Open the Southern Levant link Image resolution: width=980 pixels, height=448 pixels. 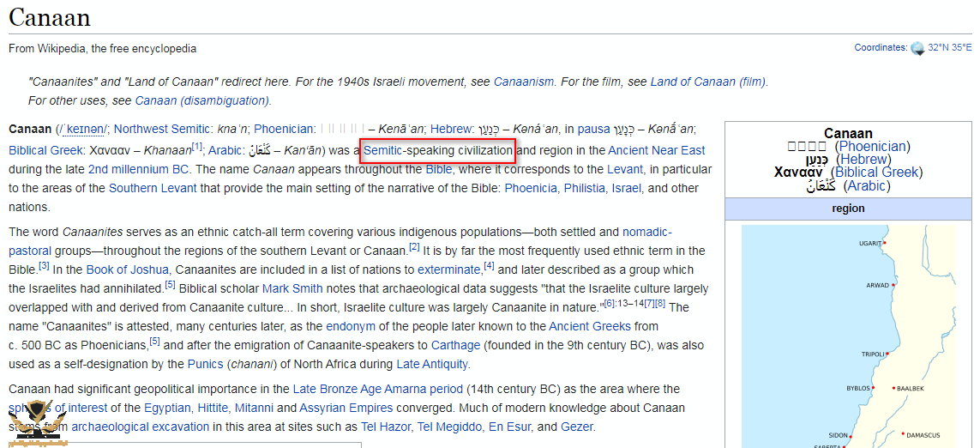click(x=145, y=188)
